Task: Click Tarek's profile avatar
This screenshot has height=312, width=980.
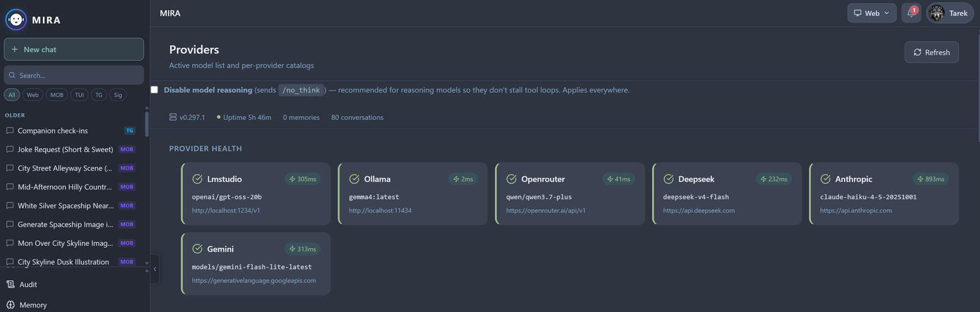Action: (x=937, y=13)
